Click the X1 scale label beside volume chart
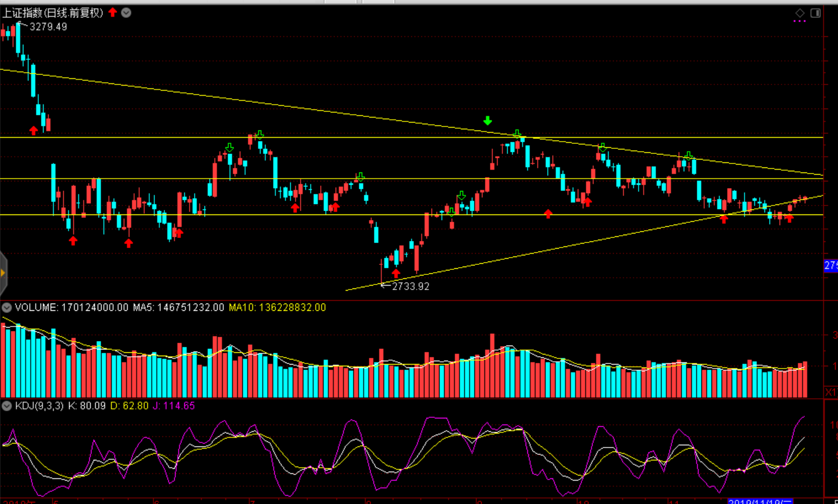 pos(830,391)
